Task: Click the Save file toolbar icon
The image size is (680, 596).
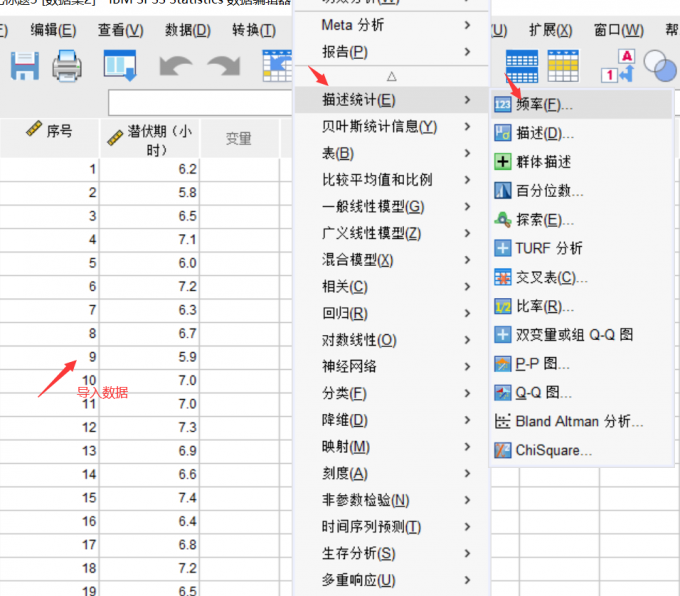Action: point(23,66)
